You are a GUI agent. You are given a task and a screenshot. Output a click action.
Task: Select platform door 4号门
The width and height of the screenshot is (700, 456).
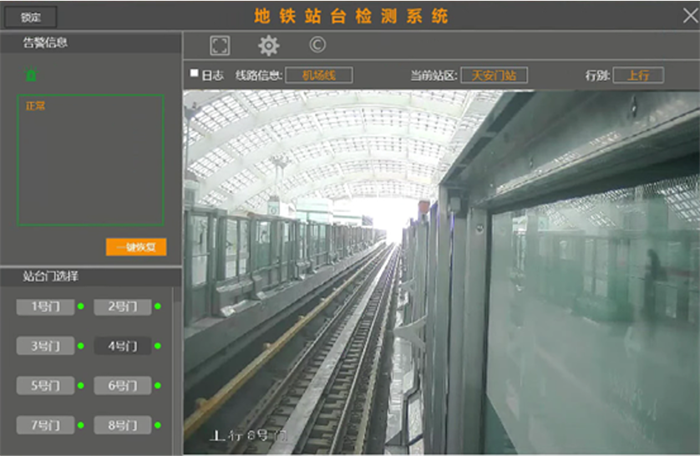coord(123,346)
